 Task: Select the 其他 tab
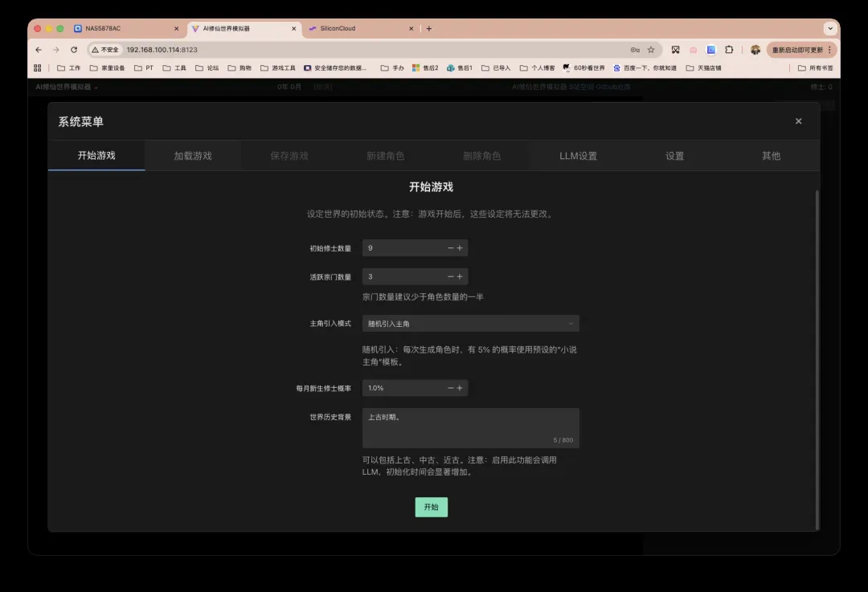coord(771,156)
